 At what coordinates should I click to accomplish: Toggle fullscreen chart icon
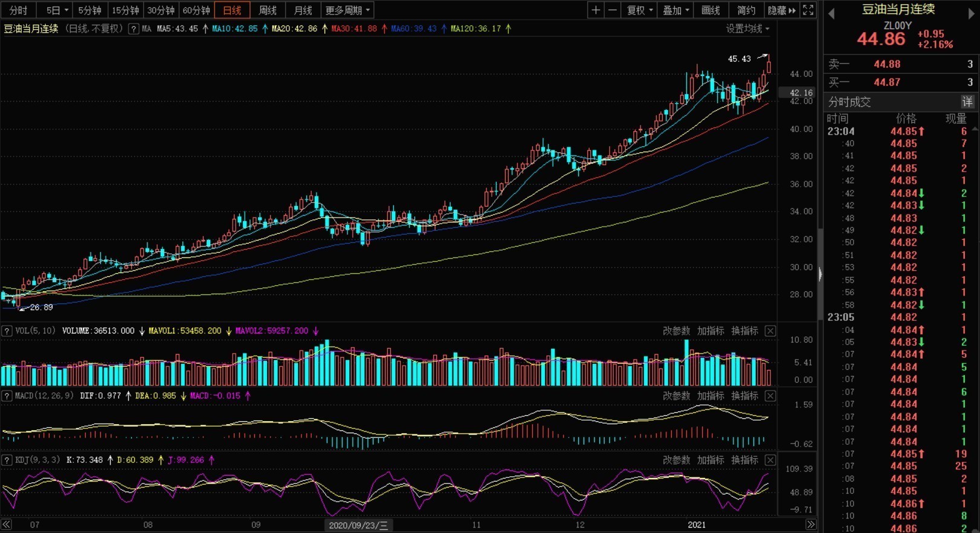808,10
